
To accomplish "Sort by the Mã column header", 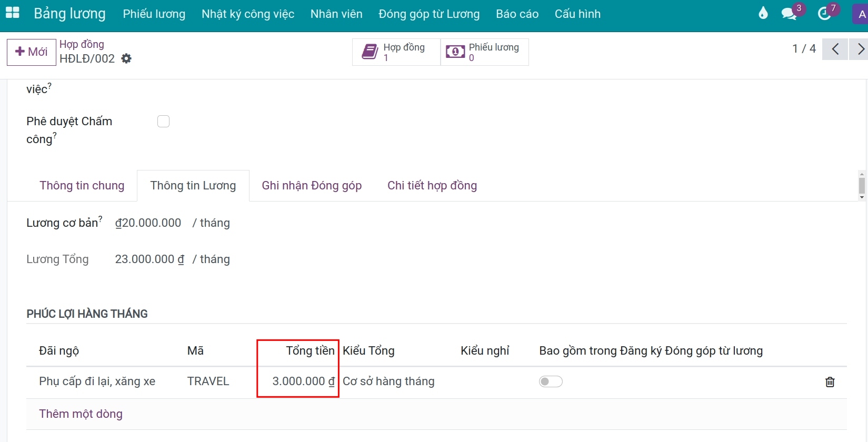I will point(195,351).
